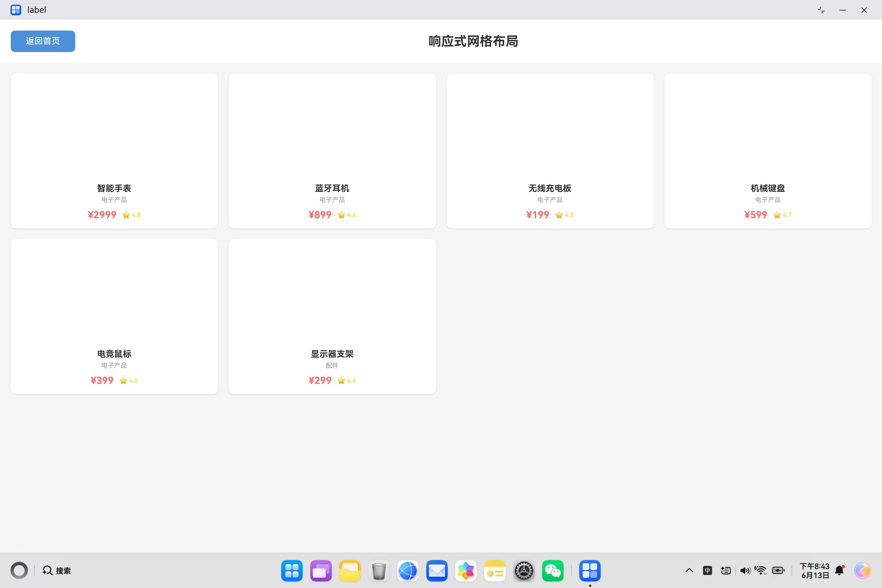Open the notification bell

click(840, 570)
